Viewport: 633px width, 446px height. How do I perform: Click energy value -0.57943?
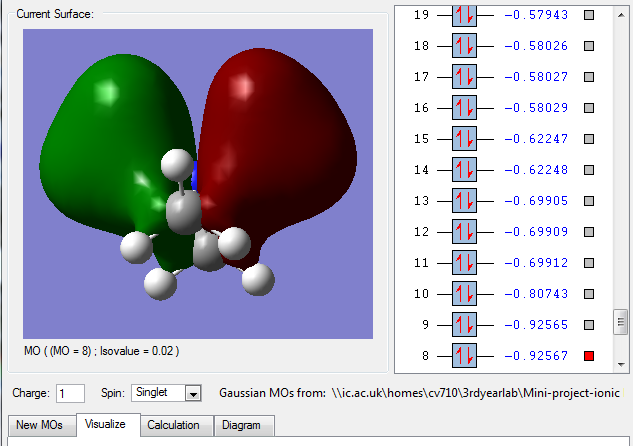[536, 15]
